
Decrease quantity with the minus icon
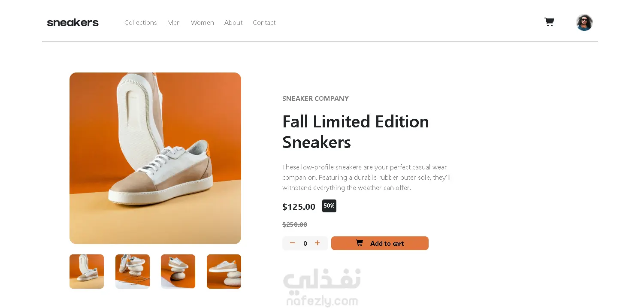292,243
